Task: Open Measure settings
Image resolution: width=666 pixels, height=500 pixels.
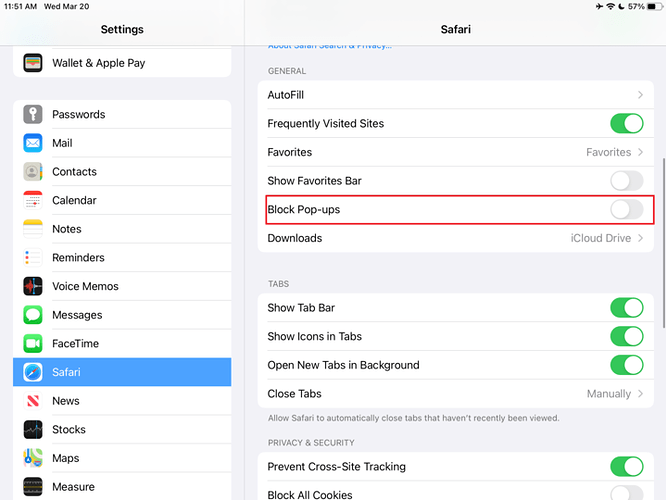Action: pyautogui.click(x=122, y=487)
